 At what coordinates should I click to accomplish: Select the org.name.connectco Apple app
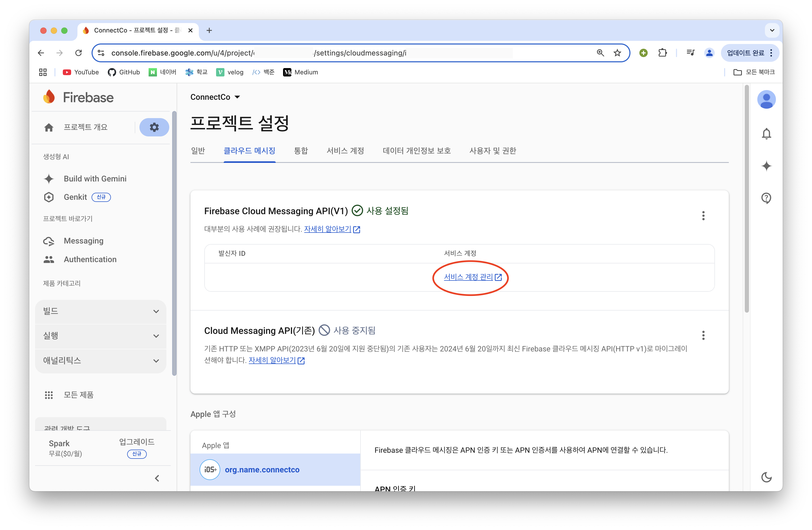pos(262,470)
